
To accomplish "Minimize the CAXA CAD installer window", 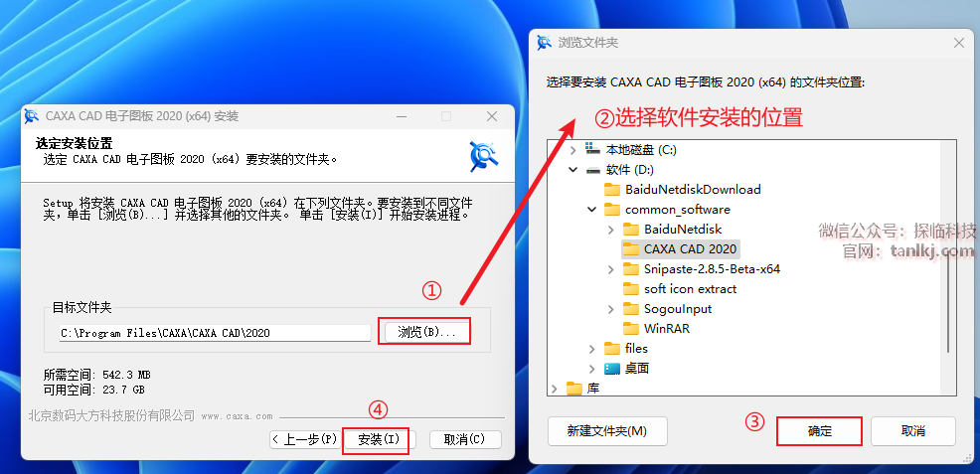I will click(x=400, y=116).
